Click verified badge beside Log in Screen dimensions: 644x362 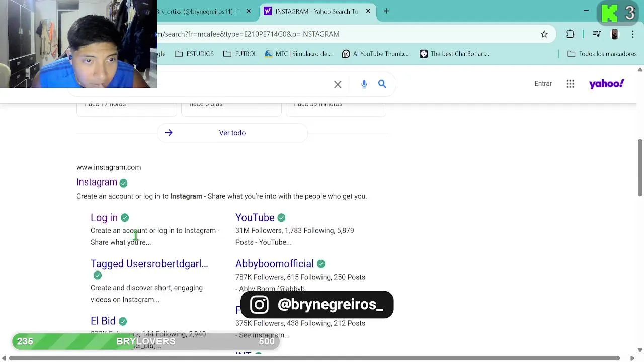[x=125, y=218]
